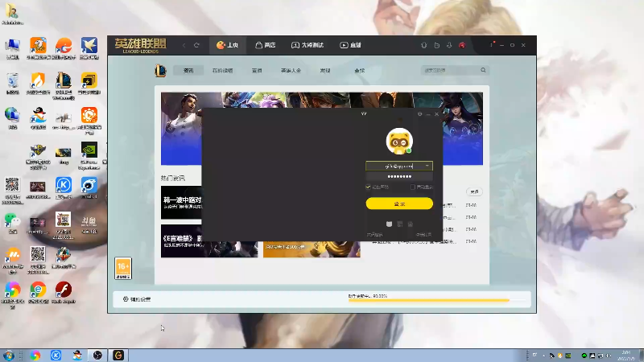The height and width of the screenshot is (362, 644).
Task: Choose the first alternate login icon below the button
Action: [x=389, y=224]
